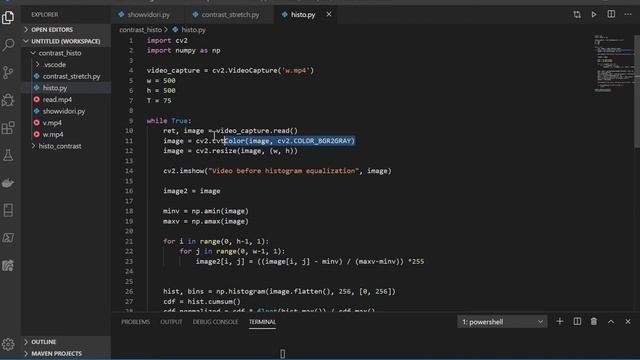Click 'minv = np.amin(image)' on line 18
Viewport: 640px width, 360px height.
point(205,211)
